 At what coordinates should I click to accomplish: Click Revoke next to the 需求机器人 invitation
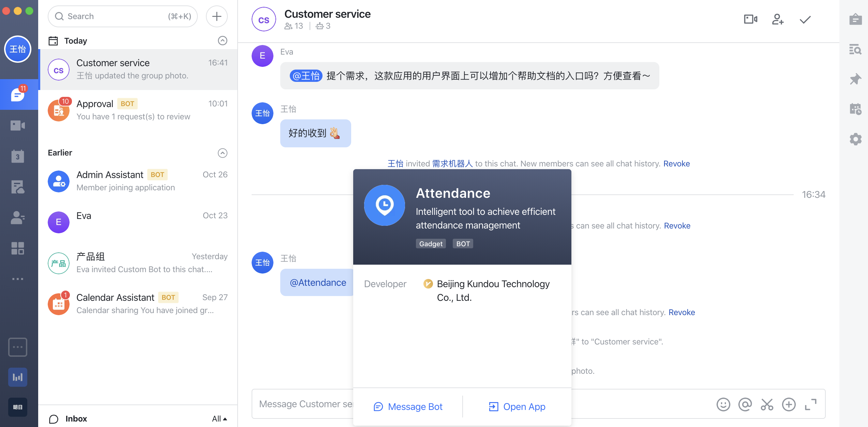pos(676,164)
